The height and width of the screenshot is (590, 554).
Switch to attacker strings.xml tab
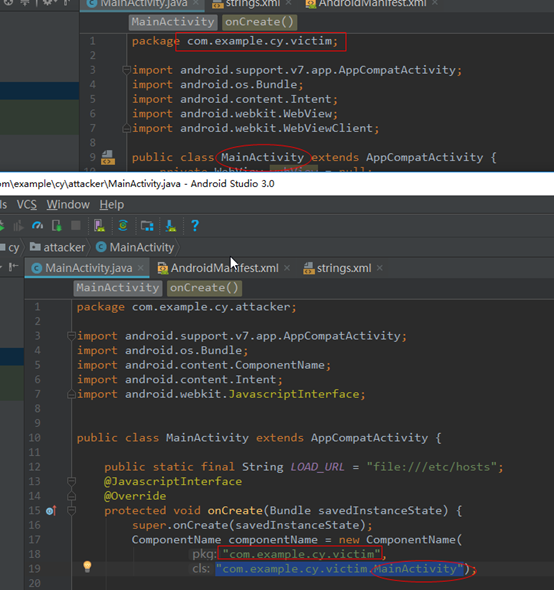pyautogui.click(x=344, y=268)
